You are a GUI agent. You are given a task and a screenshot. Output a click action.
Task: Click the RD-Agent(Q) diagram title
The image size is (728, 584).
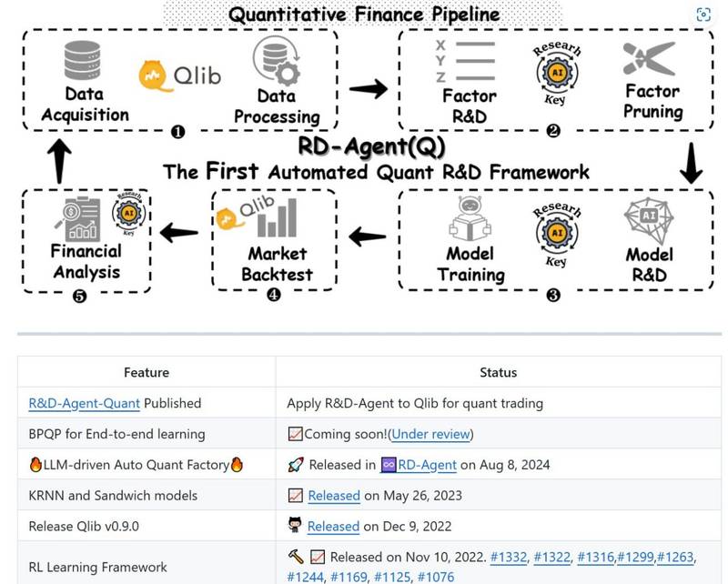tap(371, 146)
